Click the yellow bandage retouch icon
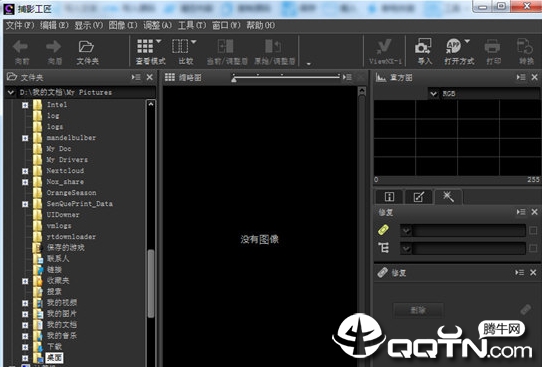The height and width of the screenshot is (367, 542). (x=383, y=229)
